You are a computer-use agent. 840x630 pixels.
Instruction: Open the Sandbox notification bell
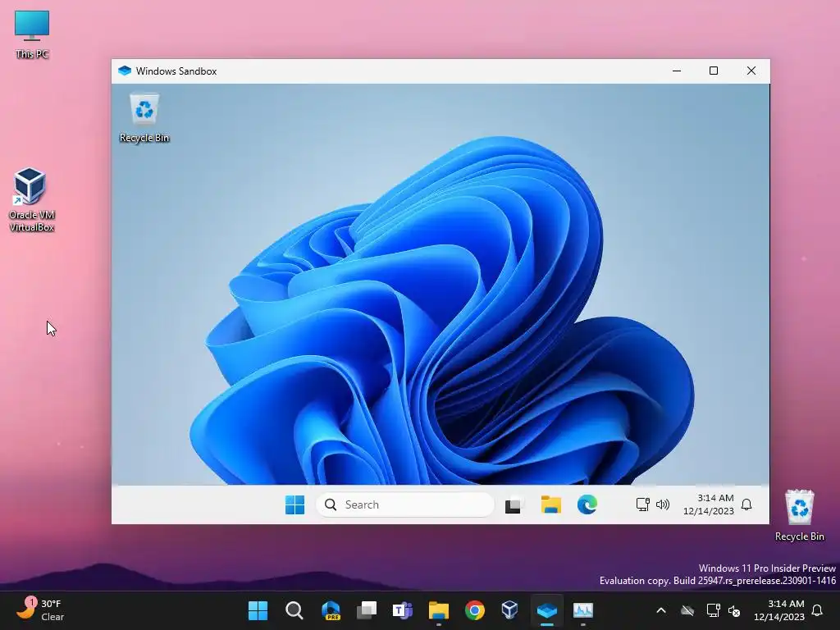[x=746, y=504]
